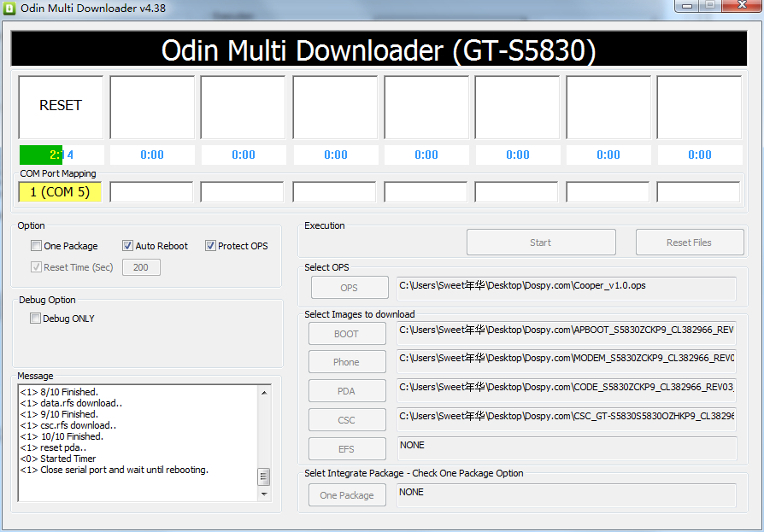The height and width of the screenshot is (532, 764).
Task: Click the One Package file button
Action: pos(347,495)
